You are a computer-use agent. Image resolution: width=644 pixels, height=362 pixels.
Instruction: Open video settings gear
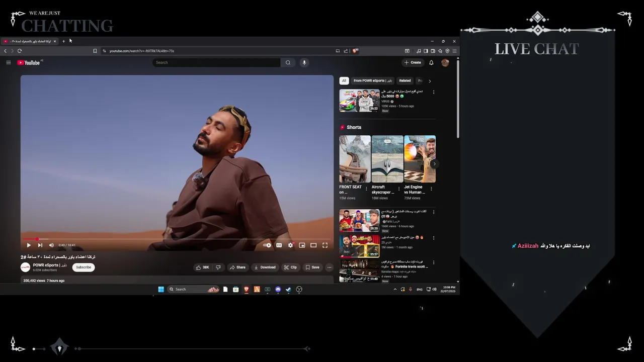(x=290, y=245)
